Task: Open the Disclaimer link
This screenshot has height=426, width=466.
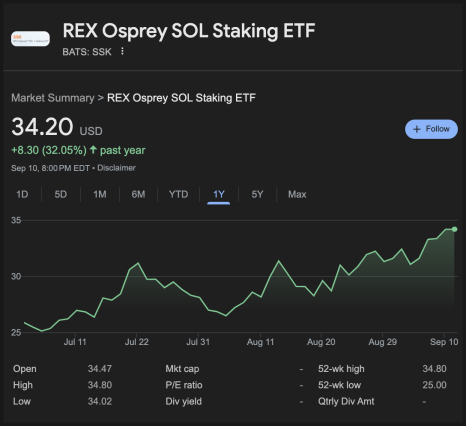Action: [116, 168]
